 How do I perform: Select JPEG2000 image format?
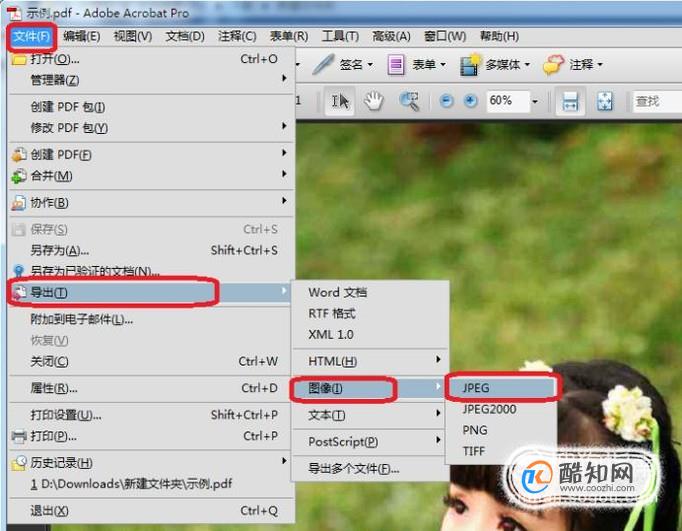pos(502,409)
